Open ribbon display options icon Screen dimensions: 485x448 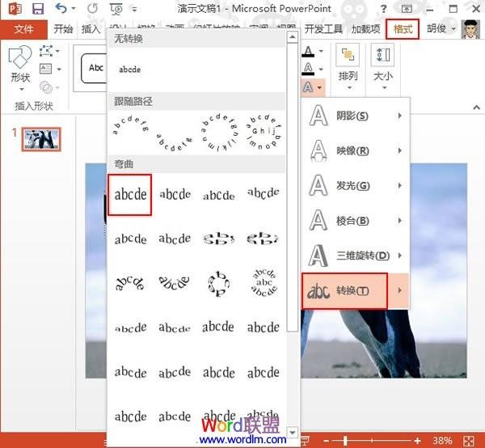tap(407, 9)
